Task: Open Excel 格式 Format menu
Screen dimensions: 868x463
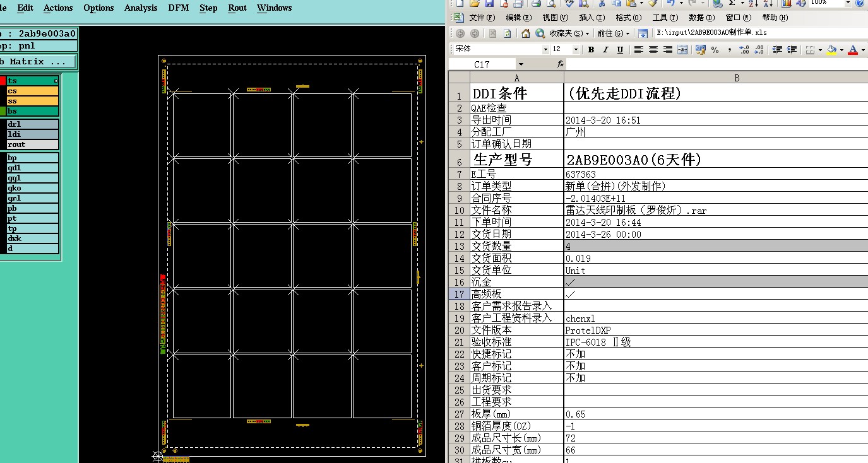Action: click(x=629, y=18)
